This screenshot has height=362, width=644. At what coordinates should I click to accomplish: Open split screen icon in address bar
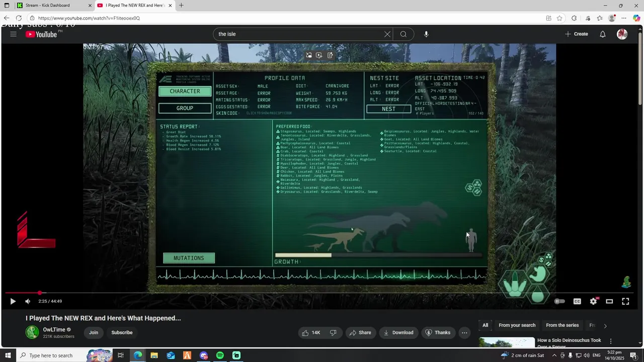pyautogui.click(x=548, y=18)
